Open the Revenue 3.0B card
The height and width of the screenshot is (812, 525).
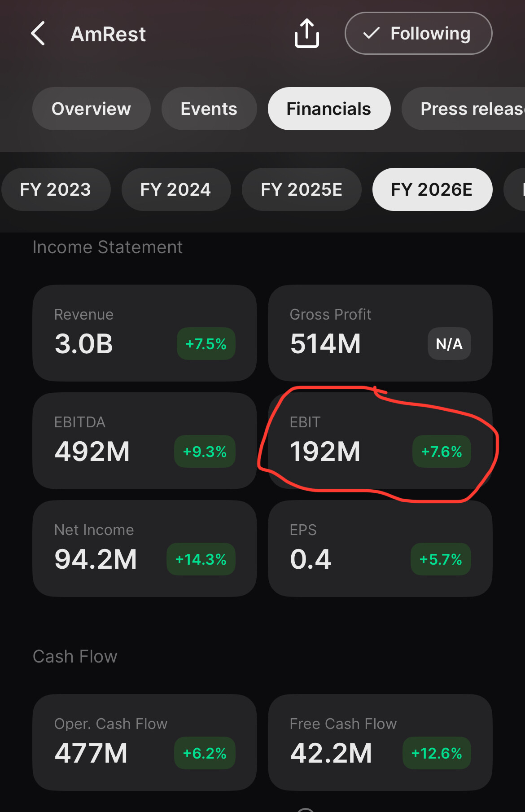144,333
